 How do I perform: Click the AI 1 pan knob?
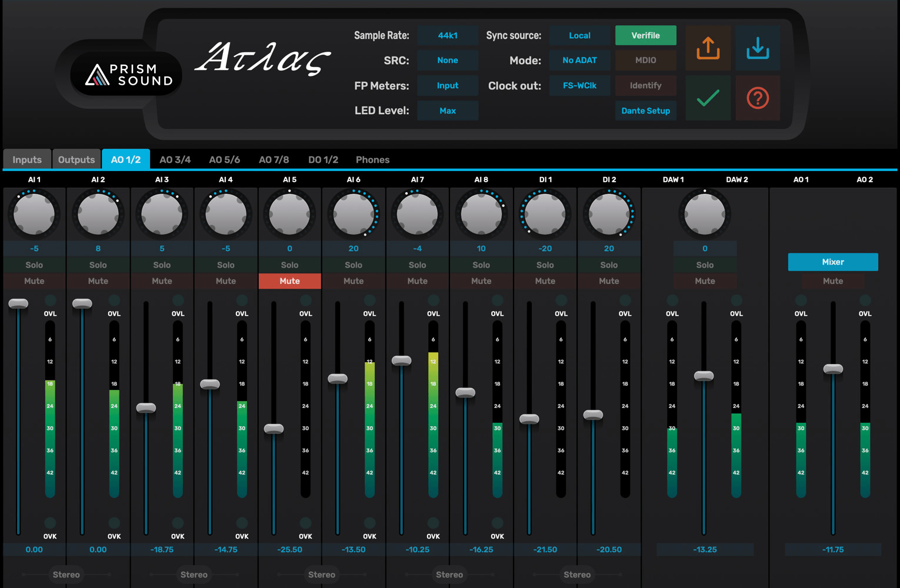click(34, 214)
